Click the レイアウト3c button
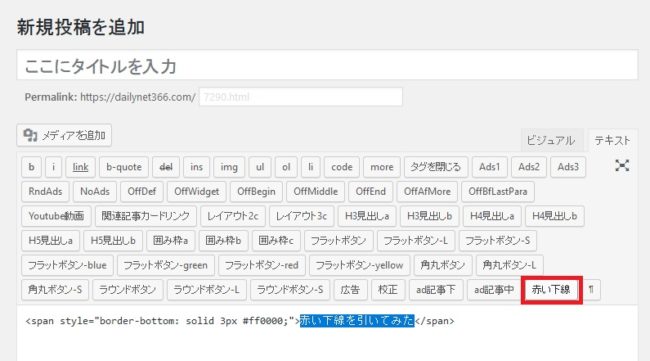 point(301,216)
